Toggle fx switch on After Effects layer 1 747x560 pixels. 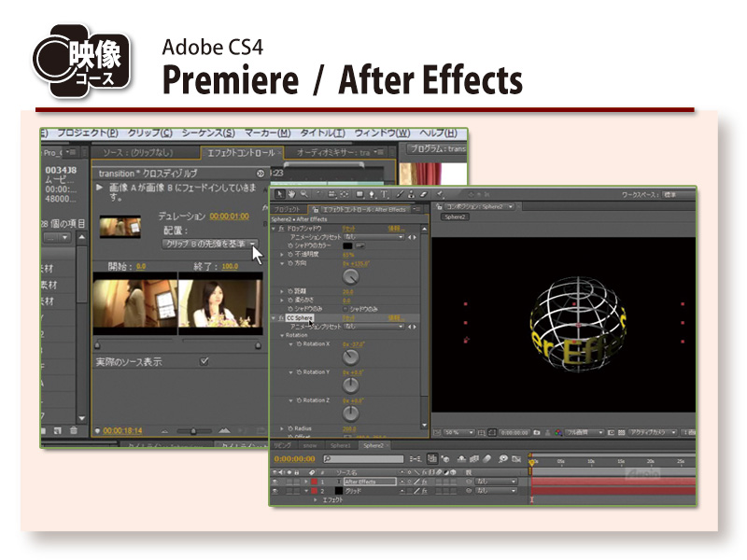click(x=425, y=482)
